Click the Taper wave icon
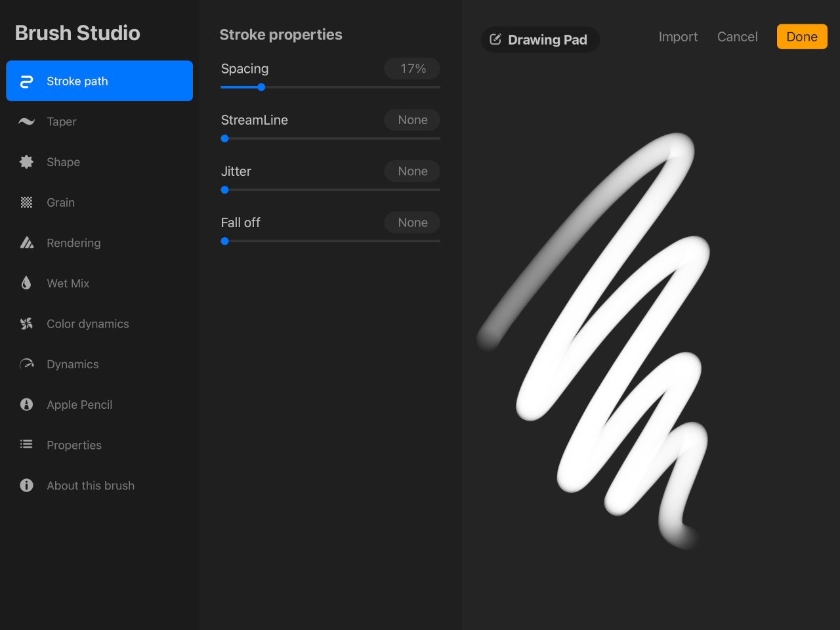The image size is (840, 630). click(26, 121)
